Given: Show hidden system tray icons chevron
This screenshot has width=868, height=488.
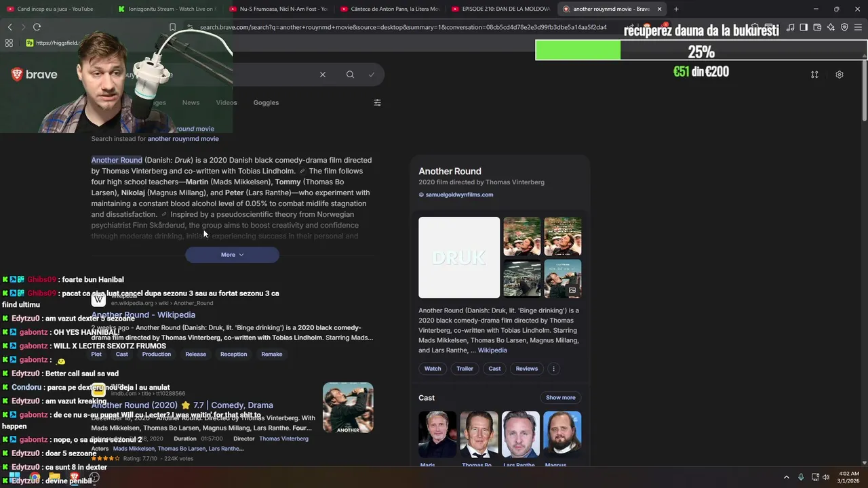Looking at the screenshot, I should (x=787, y=477).
